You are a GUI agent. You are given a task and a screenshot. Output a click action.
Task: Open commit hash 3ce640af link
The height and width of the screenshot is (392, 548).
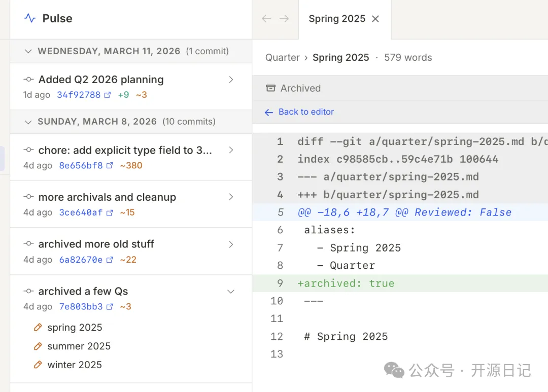(x=81, y=213)
